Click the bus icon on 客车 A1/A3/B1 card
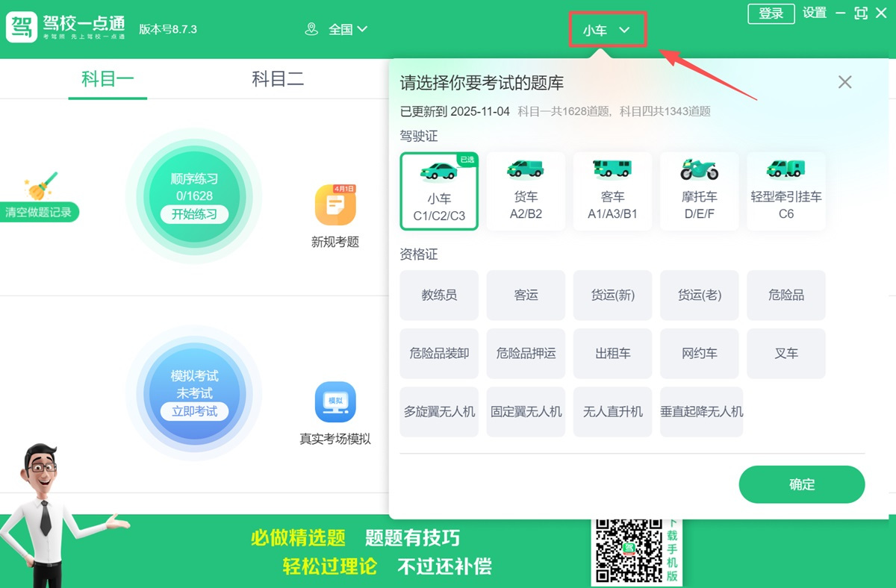This screenshot has width=896, height=588. [x=612, y=170]
